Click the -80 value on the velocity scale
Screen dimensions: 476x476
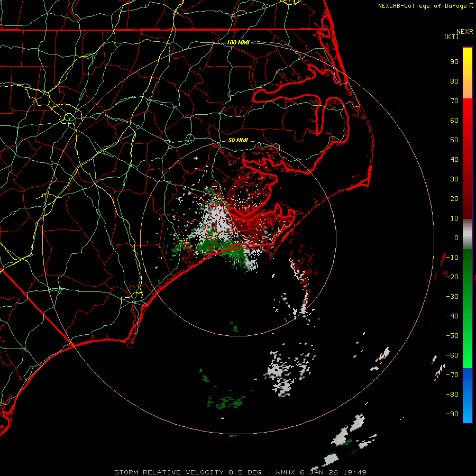[x=452, y=395]
